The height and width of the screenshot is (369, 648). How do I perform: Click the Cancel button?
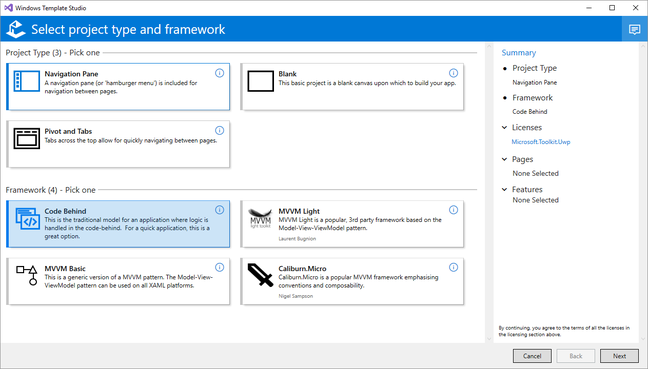pos(532,356)
